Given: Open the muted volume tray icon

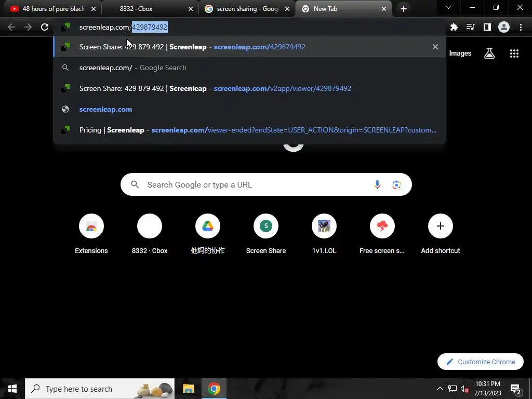Looking at the screenshot, I should 465,389.
